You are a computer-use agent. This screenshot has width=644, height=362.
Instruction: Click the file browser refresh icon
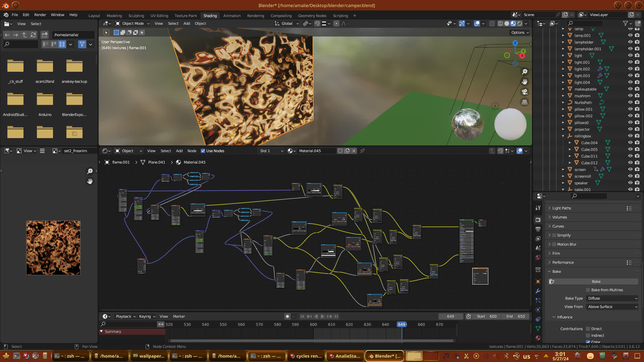(x=33, y=35)
